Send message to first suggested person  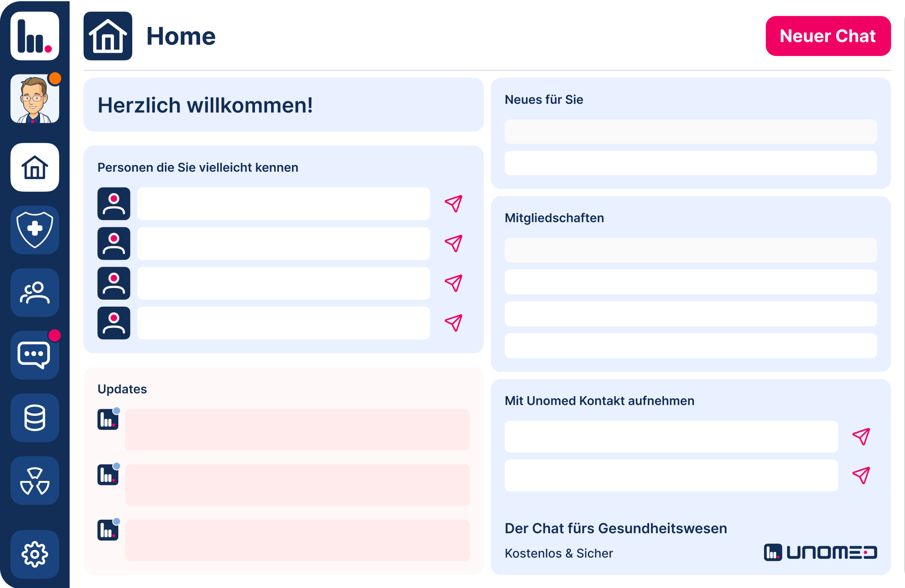coord(453,204)
